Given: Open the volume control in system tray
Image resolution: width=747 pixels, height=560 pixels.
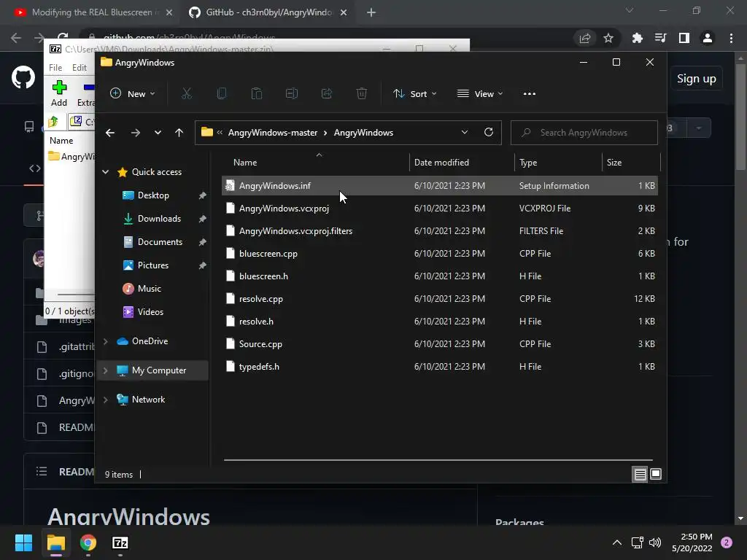Looking at the screenshot, I should point(655,542).
